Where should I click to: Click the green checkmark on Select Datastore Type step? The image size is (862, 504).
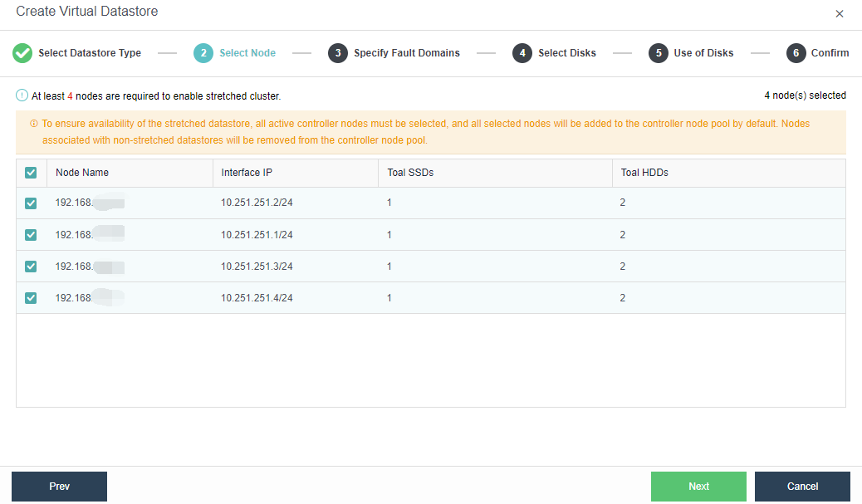[22, 52]
